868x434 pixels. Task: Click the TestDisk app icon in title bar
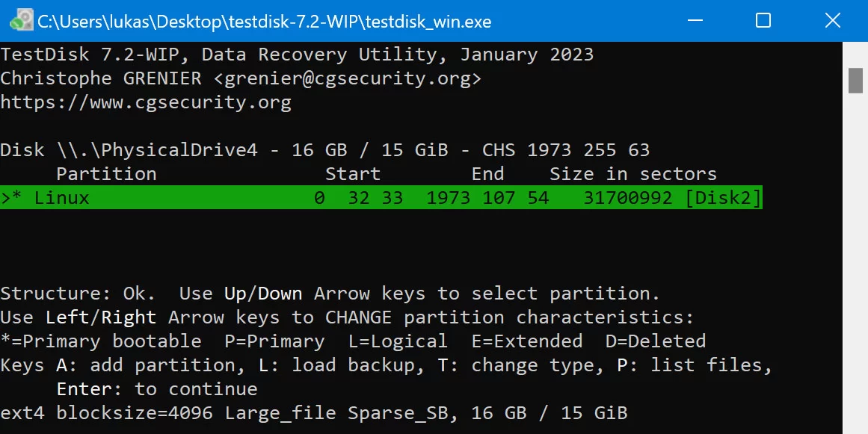point(21,21)
